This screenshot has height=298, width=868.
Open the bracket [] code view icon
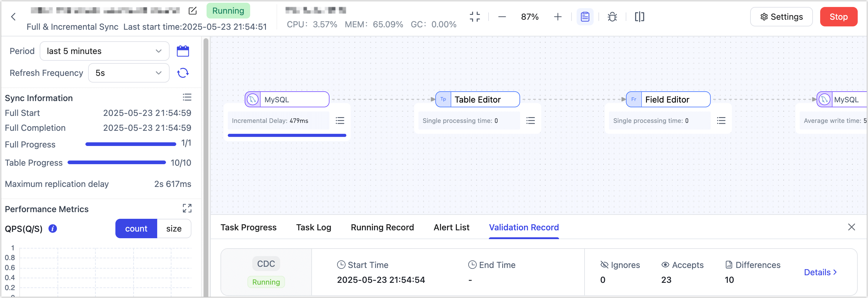click(639, 16)
